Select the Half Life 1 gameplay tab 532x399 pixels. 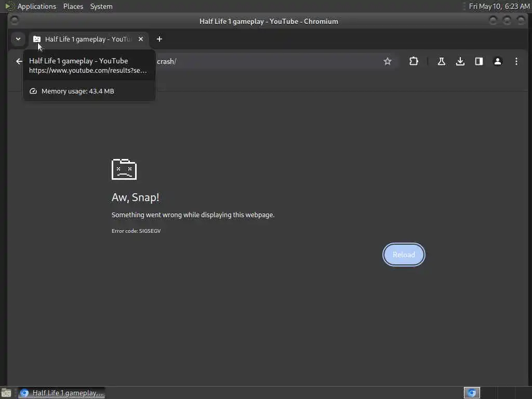[89, 39]
